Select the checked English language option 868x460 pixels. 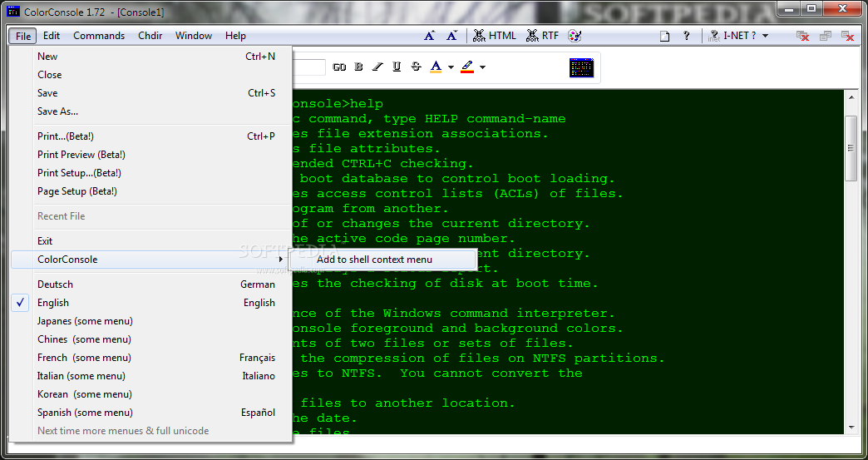coord(150,303)
